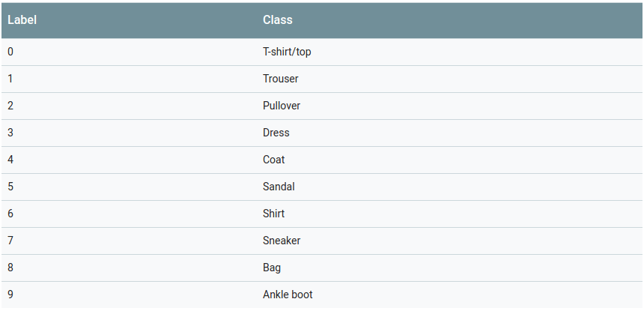Select label 1 in the Trouser row
Viewport: 644px width, 311px height.
pyautogui.click(x=10, y=79)
